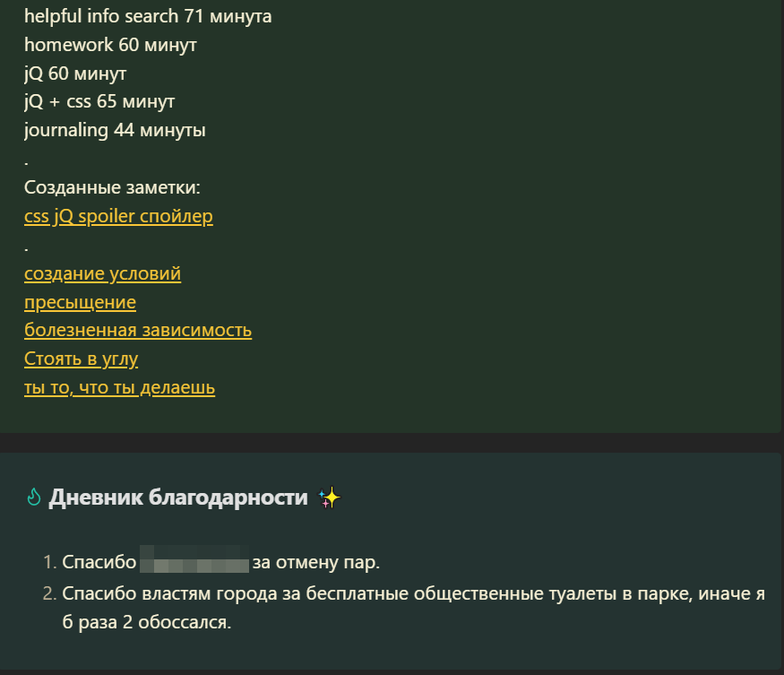The height and width of the screenshot is (675, 784).
Task: Click list item one 'Спасибо ... за отмену пар'
Action: [x=221, y=562]
